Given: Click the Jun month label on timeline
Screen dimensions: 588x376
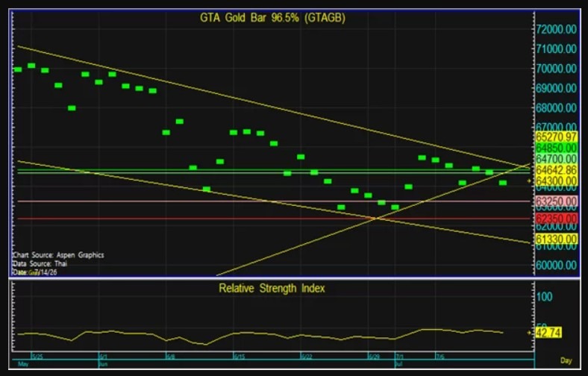Looking at the screenshot, I should pyautogui.click(x=103, y=363).
